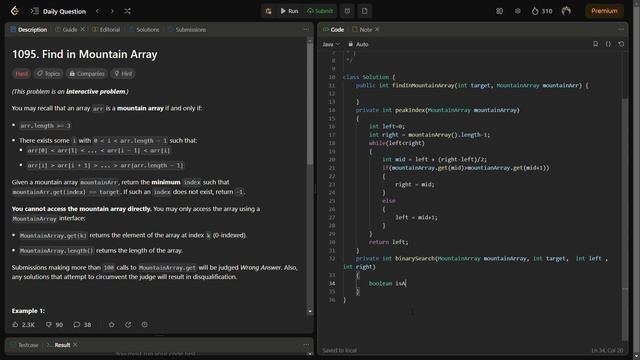Toggle the Auto setting lock
The image size is (640, 360).
click(358, 44)
